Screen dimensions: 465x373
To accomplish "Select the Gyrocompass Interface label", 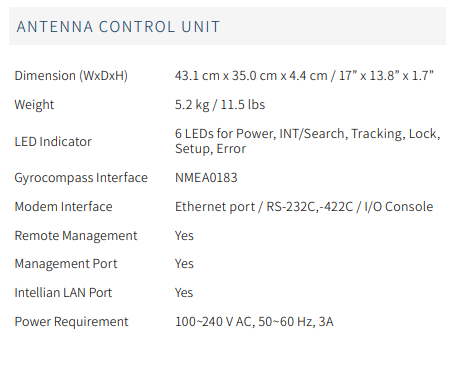I will (x=81, y=178).
